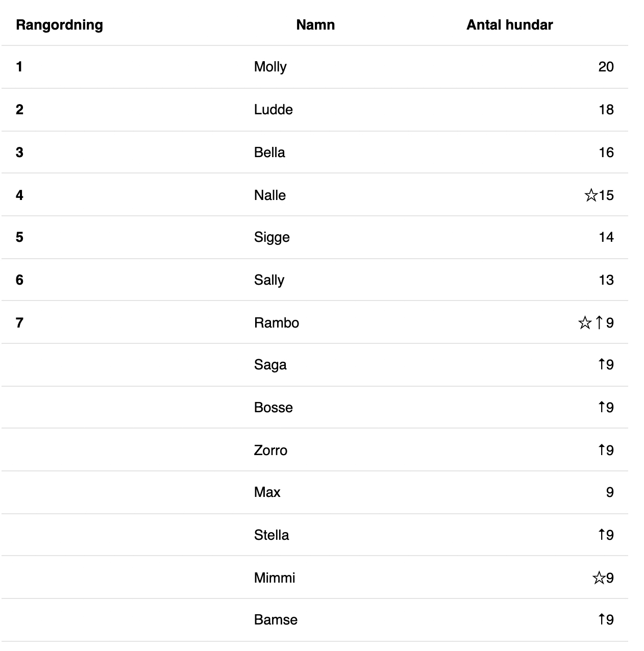Click Molly's dog count of 20
644x651 pixels.
[606, 67]
